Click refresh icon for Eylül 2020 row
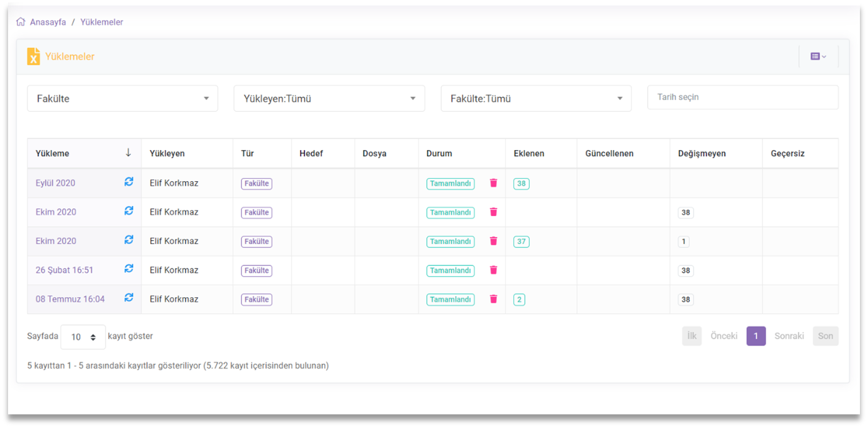The width and height of the screenshot is (868, 428). click(x=129, y=182)
